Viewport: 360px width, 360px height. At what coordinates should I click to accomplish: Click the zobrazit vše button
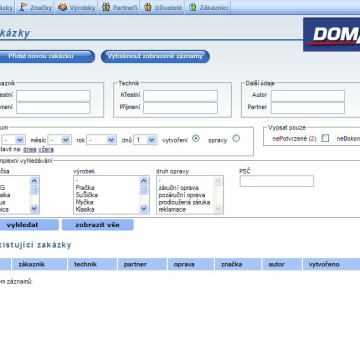[x=98, y=225]
